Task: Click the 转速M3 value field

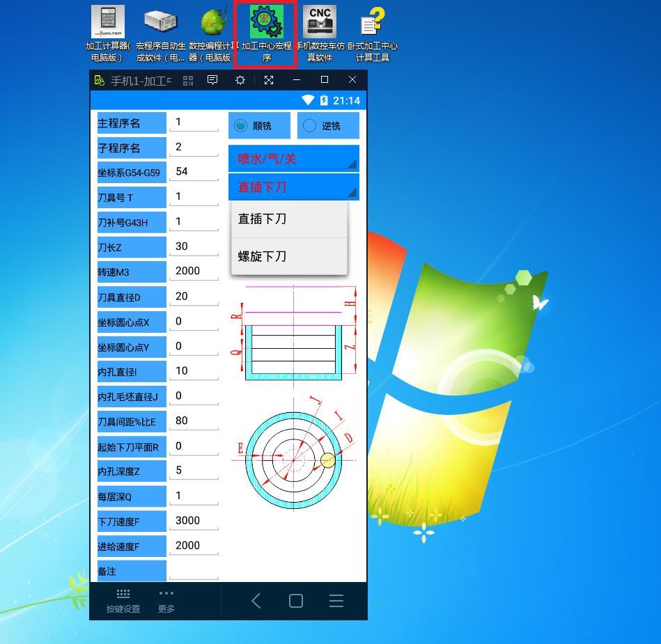Action: (x=194, y=272)
